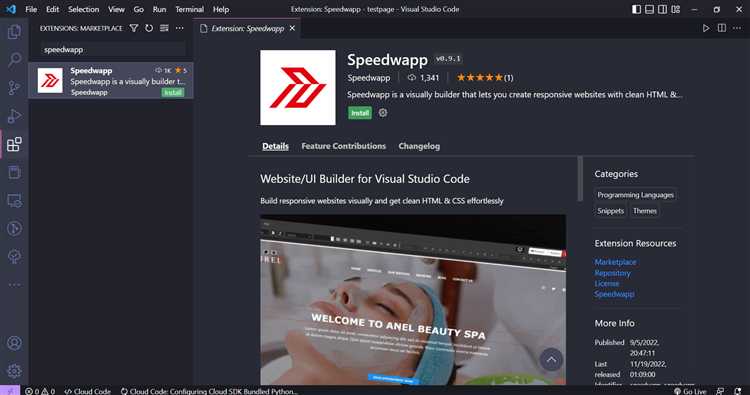Image resolution: width=750 pixels, height=395 pixels.
Task: Open the Accounts icon
Action: coord(14,343)
